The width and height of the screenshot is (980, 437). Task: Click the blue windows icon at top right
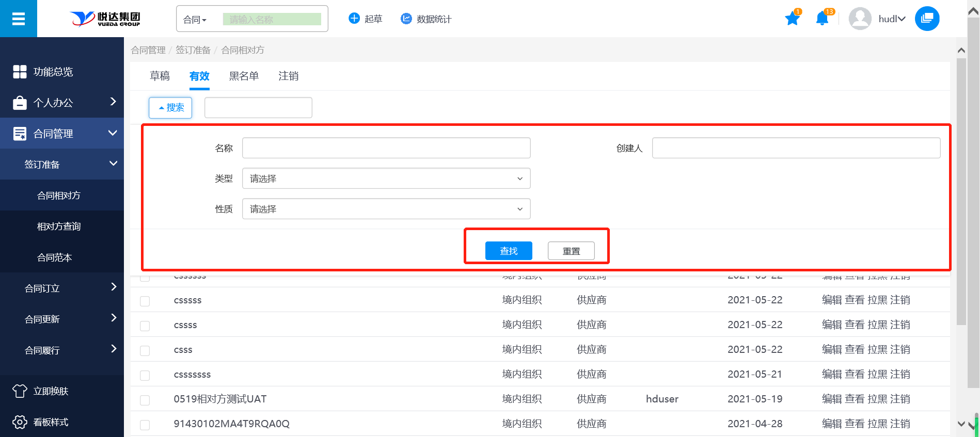[x=927, y=19]
